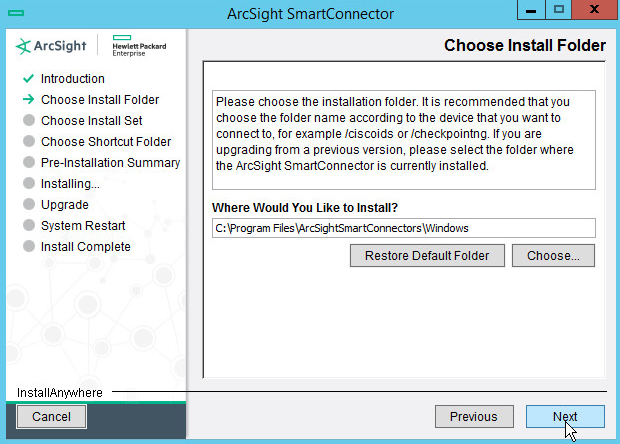
Task: Click the gray bullet beside Choose Install Set
Action: pos(27,121)
